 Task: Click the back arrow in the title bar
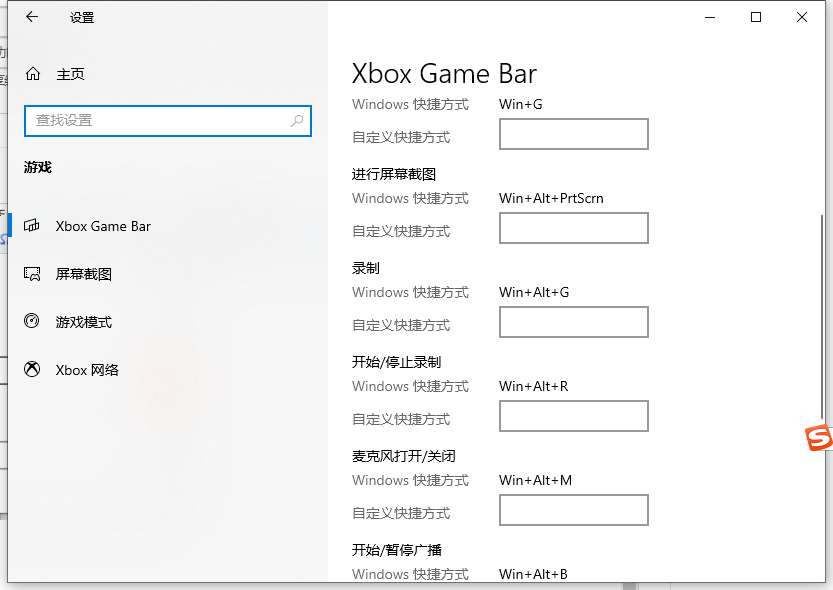[x=32, y=17]
